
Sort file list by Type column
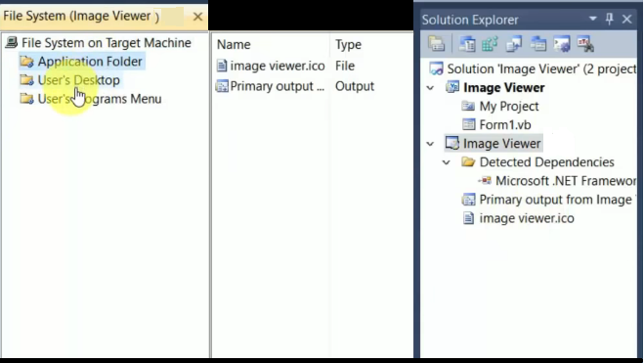coord(348,44)
